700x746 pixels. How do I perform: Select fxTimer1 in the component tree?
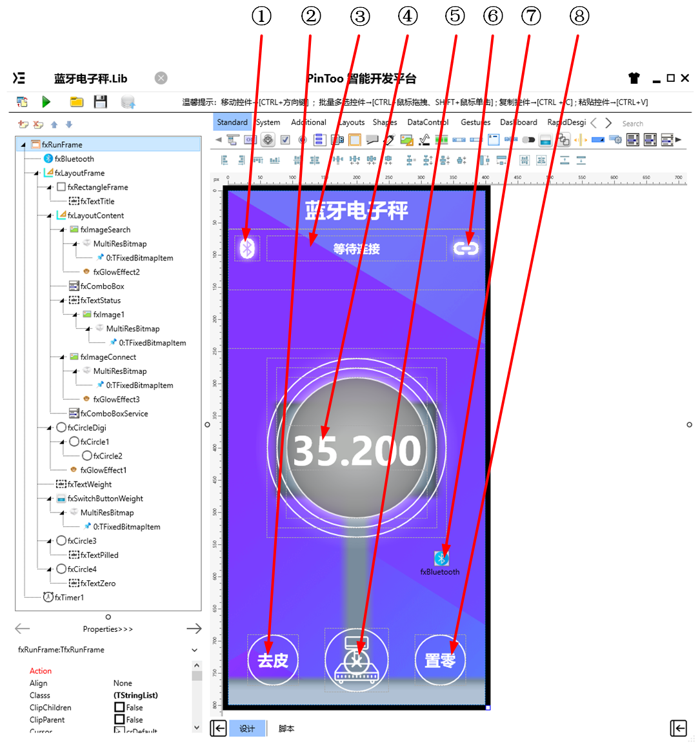(x=68, y=598)
